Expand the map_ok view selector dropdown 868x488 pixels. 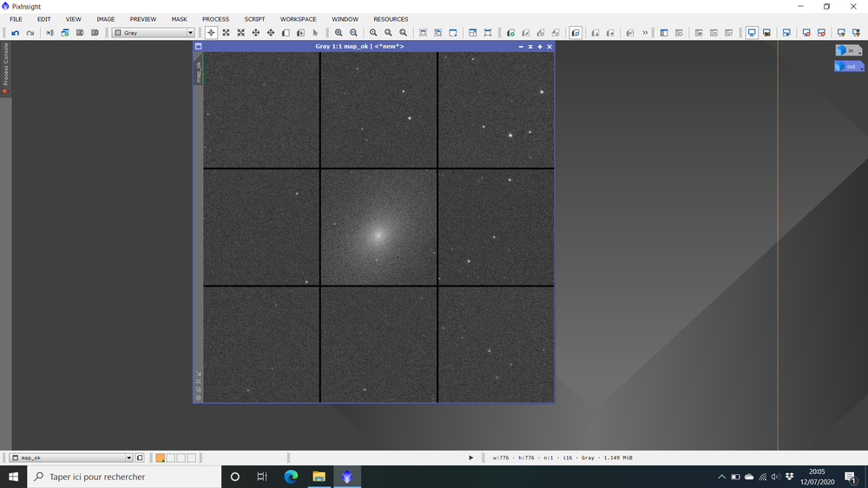point(129,458)
